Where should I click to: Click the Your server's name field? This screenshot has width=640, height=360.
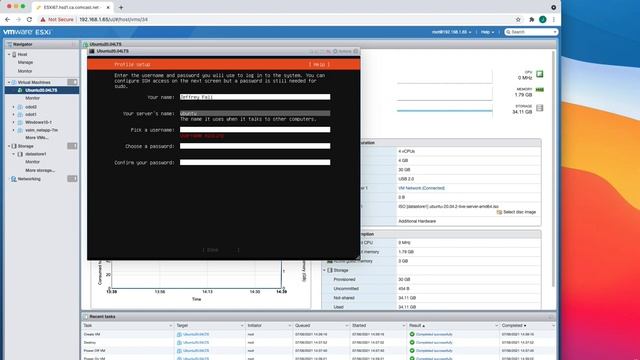tap(255, 113)
